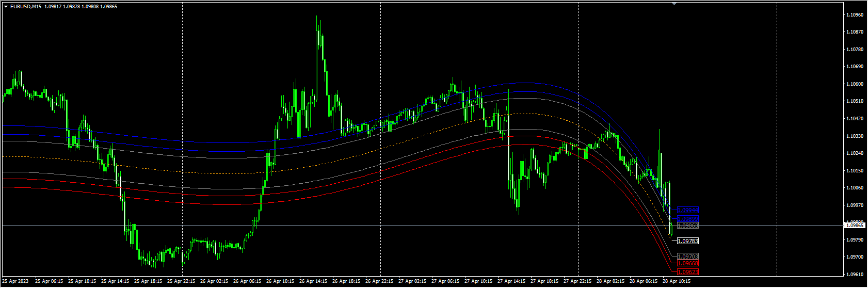The height and width of the screenshot is (288, 868).
Task: Click the 25 Apr 06:15 time label
Action: coord(49,281)
